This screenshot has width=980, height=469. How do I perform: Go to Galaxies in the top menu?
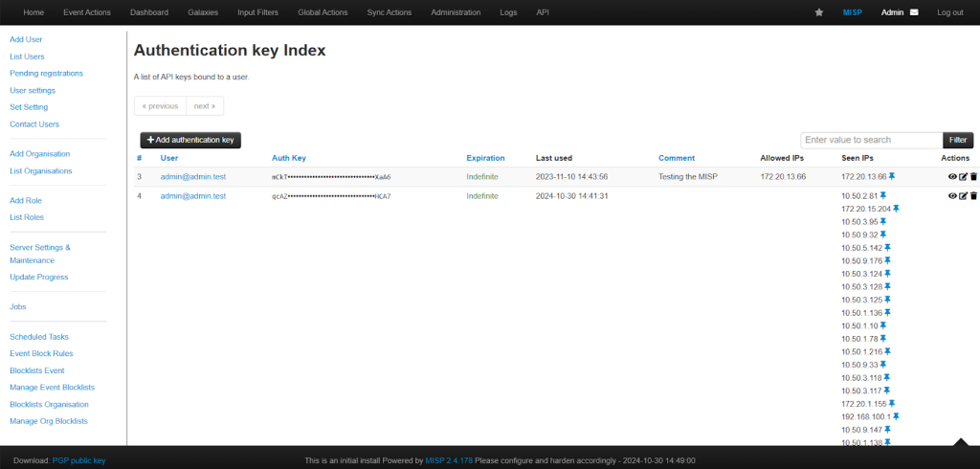point(203,12)
